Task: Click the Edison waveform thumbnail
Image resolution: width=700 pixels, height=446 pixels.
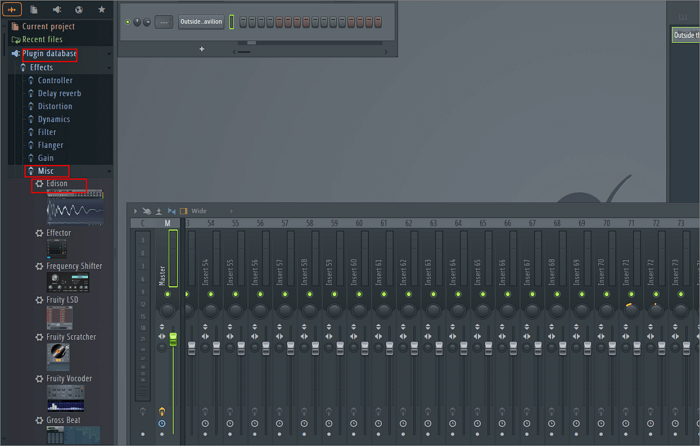Action: coord(75,207)
